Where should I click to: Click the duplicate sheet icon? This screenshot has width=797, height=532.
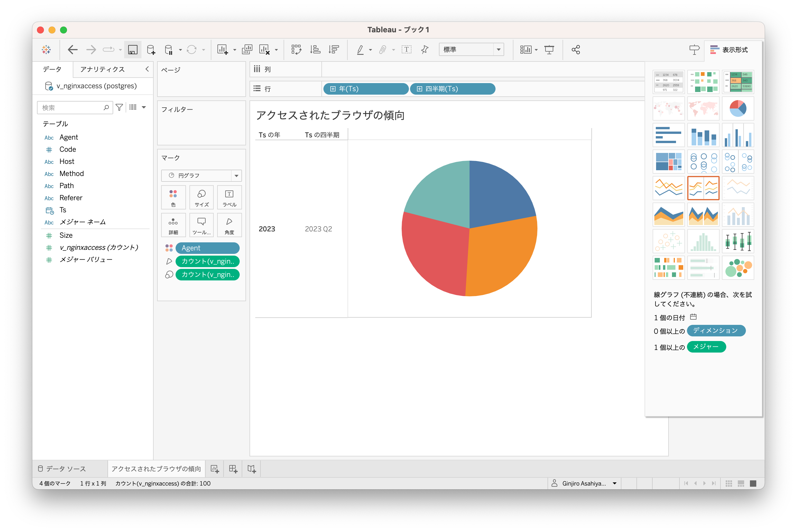(x=247, y=50)
